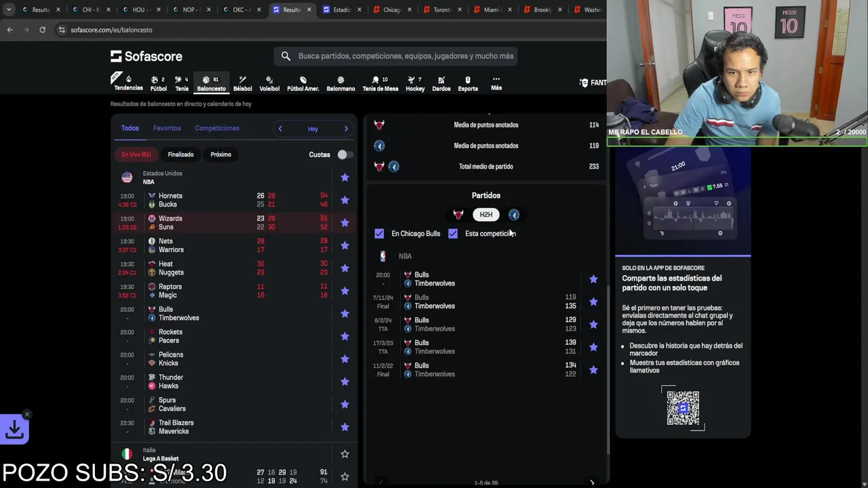Open the Esports icon

pos(468,83)
